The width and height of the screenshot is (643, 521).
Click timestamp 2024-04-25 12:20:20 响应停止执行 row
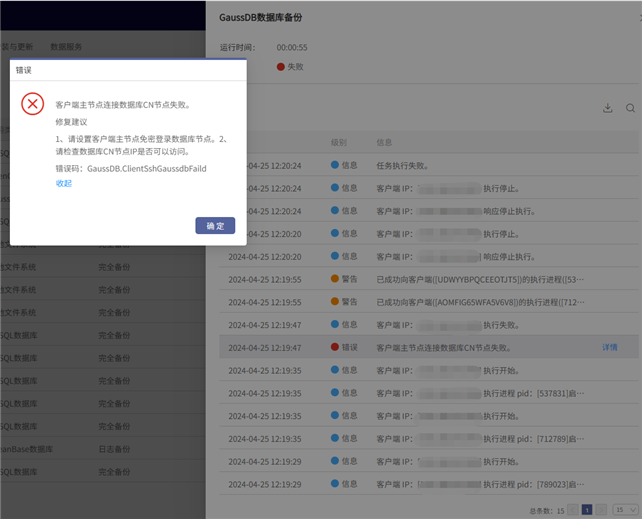265,257
